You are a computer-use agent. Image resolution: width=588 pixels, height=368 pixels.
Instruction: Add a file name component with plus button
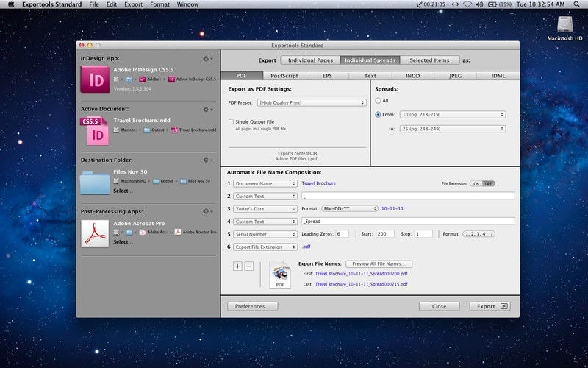tap(237, 266)
